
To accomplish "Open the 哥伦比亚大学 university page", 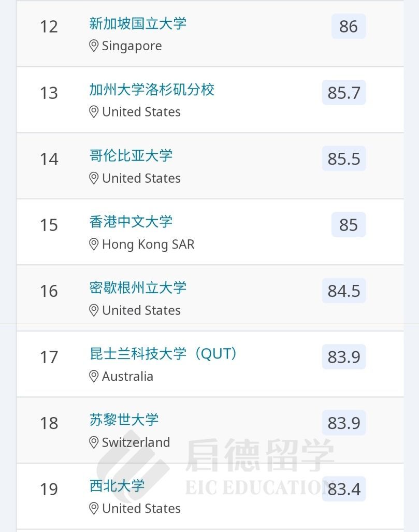I will click(131, 155).
